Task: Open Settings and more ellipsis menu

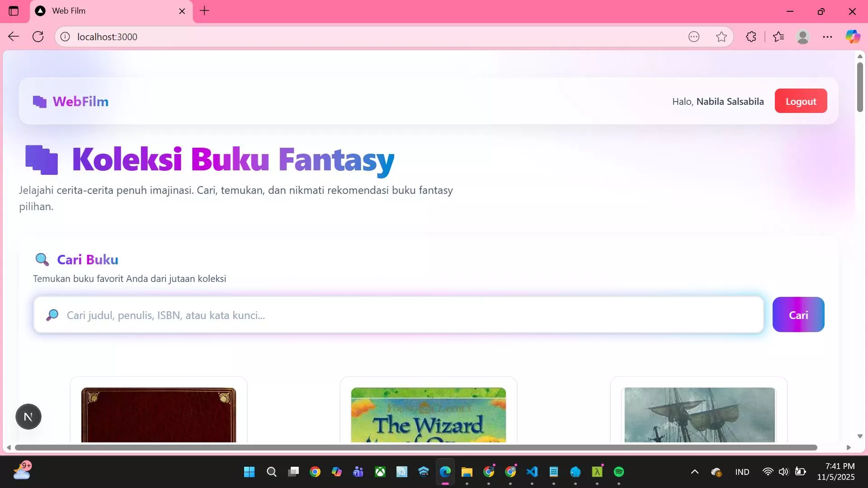Action: point(827,37)
